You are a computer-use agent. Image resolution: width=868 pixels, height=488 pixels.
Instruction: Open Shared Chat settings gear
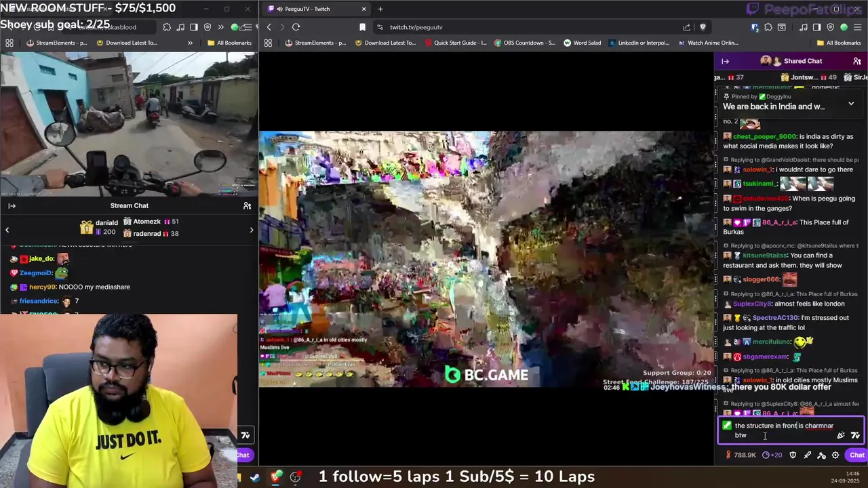point(835,455)
